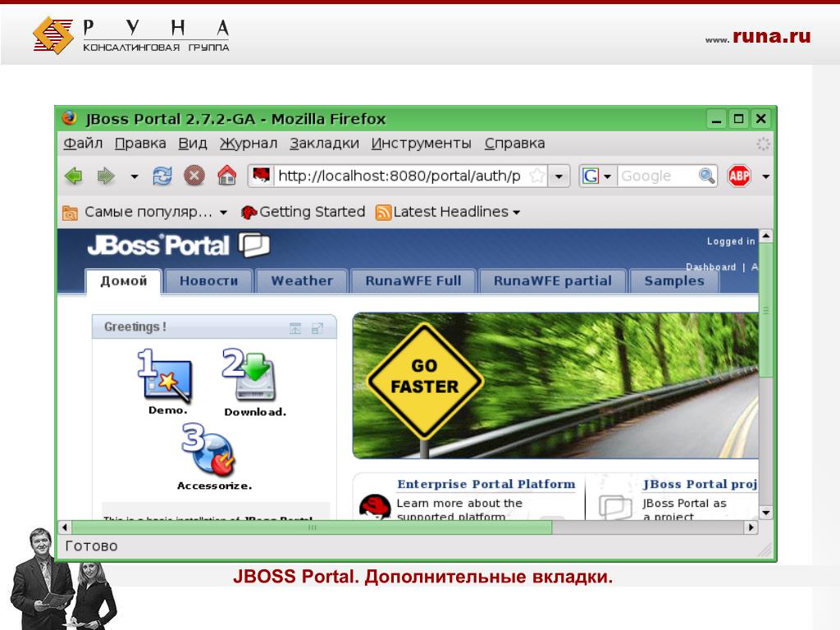Click the Самые популярные folder icon
The image size is (840, 630).
click(70, 212)
